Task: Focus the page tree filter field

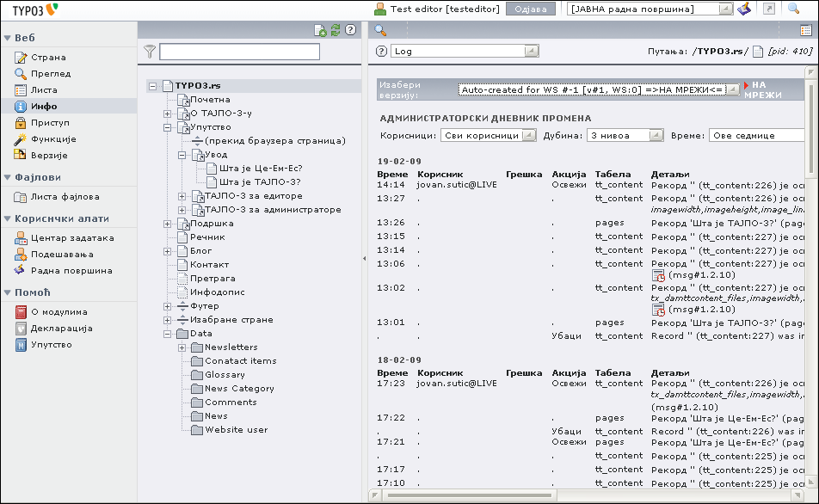Action: click(239, 52)
